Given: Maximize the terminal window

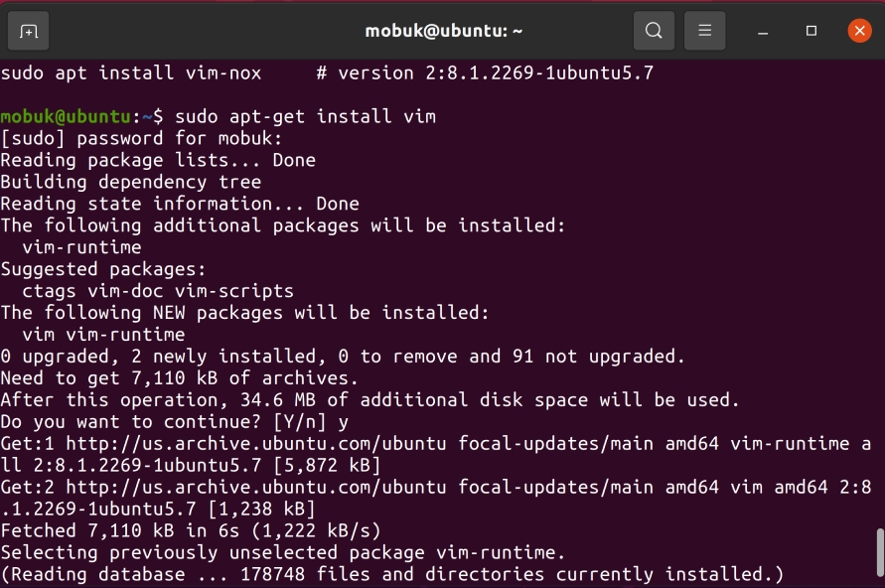Looking at the screenshot, I should tap(811, 31).
